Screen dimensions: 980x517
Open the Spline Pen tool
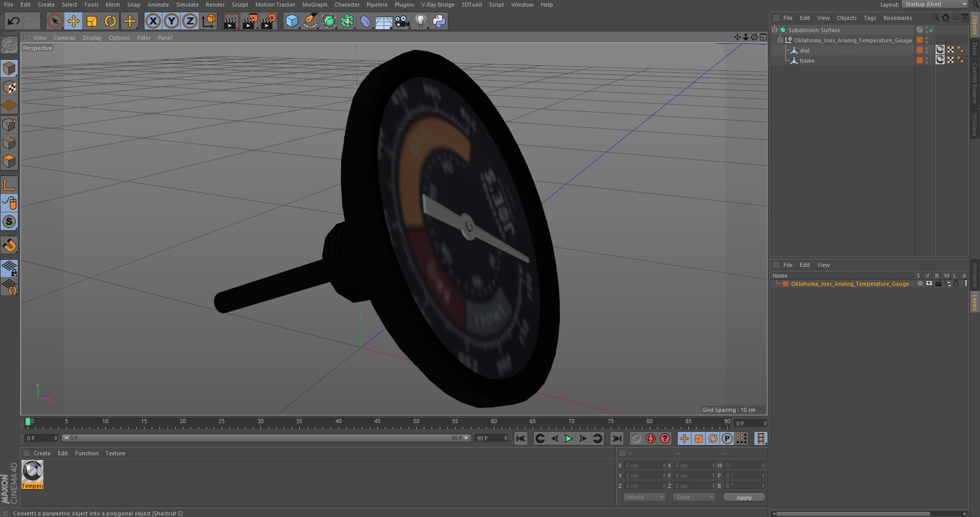tap(310, 21)
